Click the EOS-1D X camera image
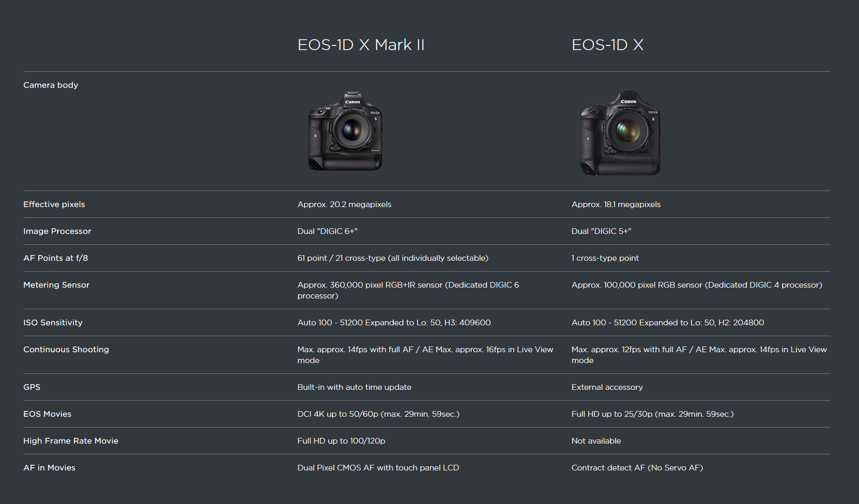The height and width of the screenshot is (504, 859). click(620, 133)
